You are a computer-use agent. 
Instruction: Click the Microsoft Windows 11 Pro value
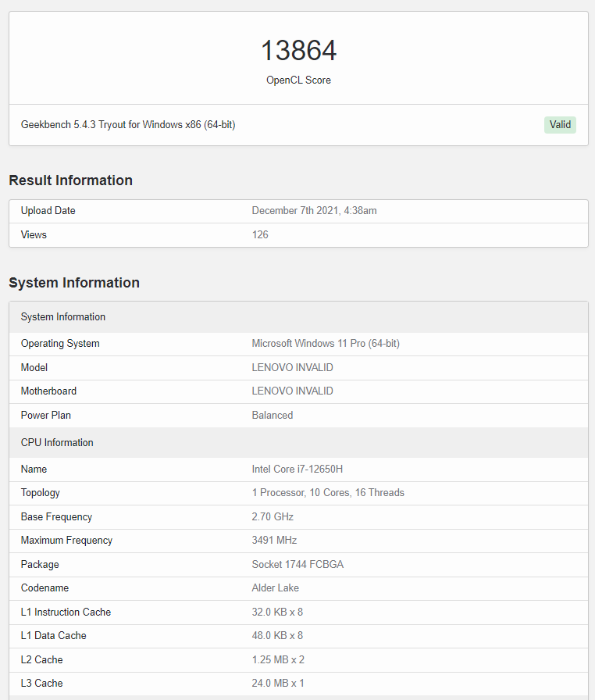pos(326,344)
